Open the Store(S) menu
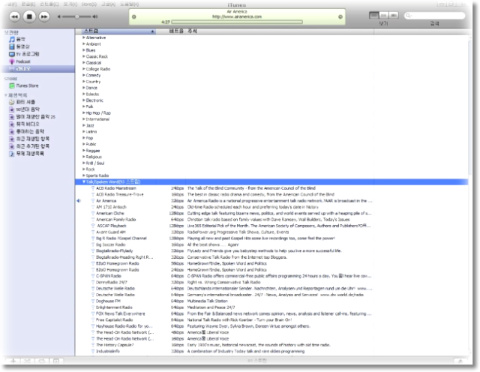The image size is (480, 372). [89, 4]
